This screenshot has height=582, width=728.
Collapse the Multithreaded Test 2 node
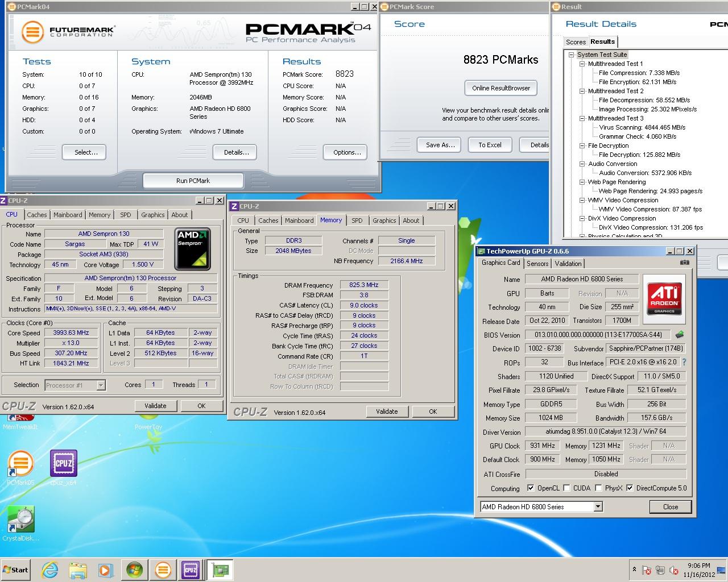(582, 91)
